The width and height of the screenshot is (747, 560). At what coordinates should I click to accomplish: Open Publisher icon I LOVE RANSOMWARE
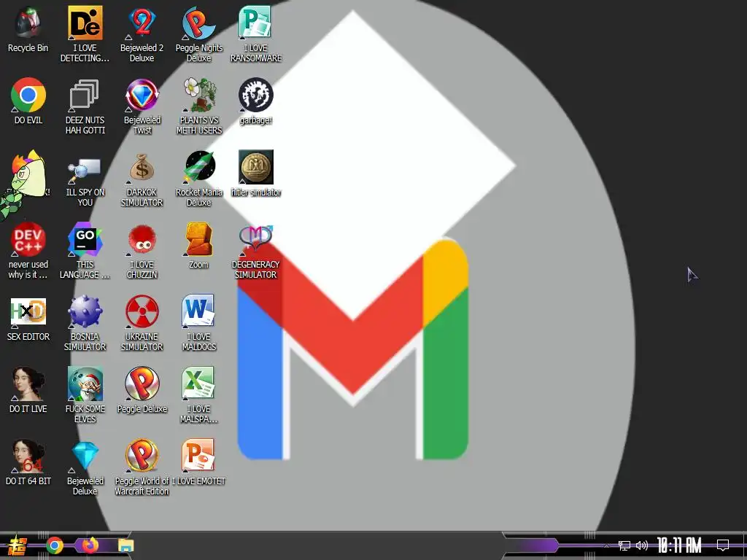(256, 23)
